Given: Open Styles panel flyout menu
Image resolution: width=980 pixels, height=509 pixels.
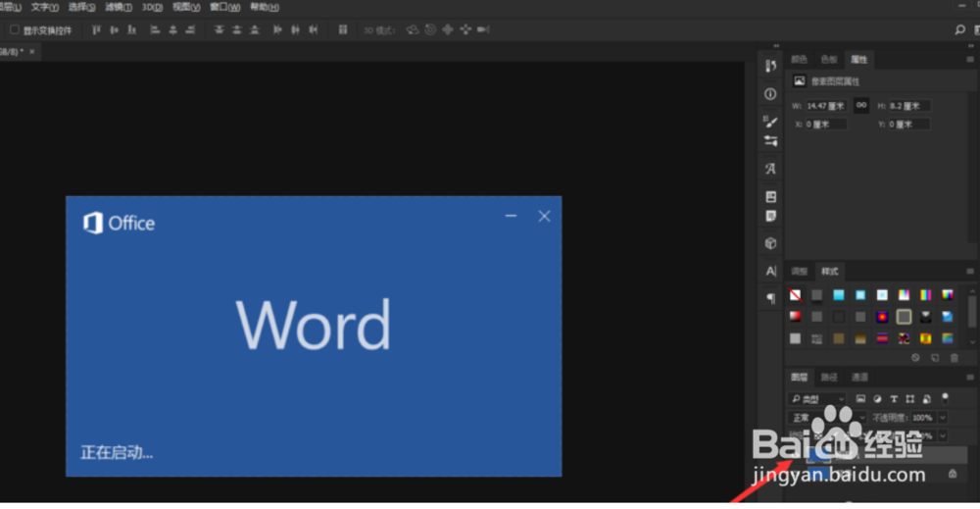Looking at the screenshot, I should (970, 272).
